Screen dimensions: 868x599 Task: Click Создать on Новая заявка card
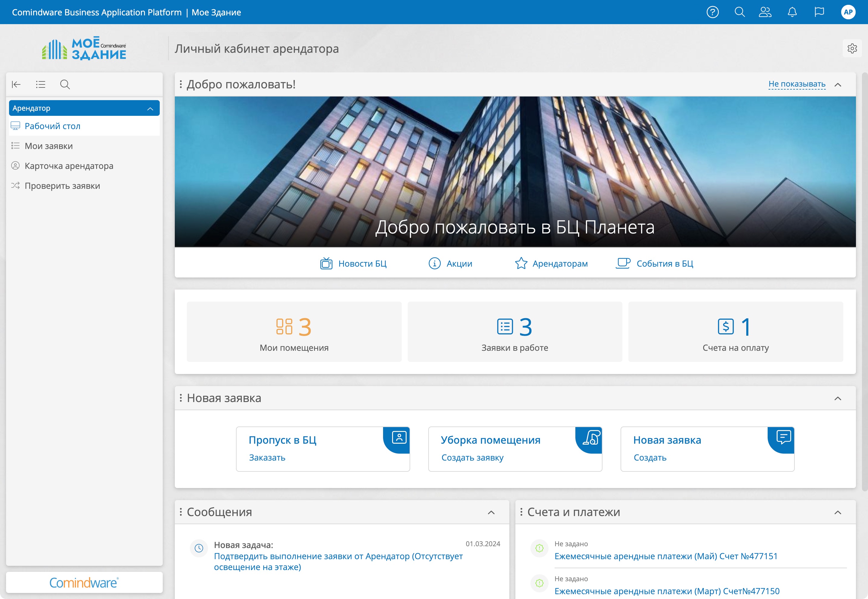point(650,458)
